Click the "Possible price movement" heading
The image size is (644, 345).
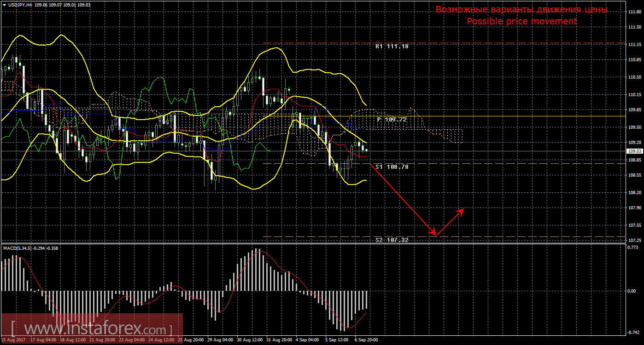click(x=521, y=21)
